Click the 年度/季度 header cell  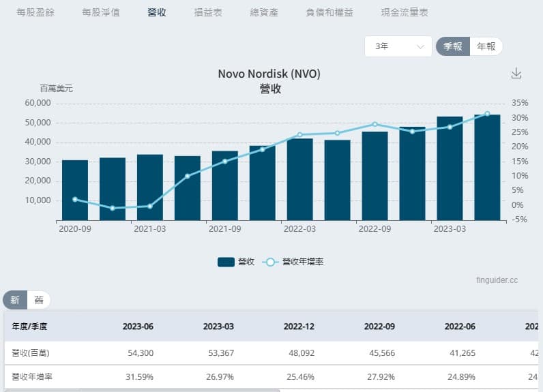pyautogui.click(x=29, y=327)
